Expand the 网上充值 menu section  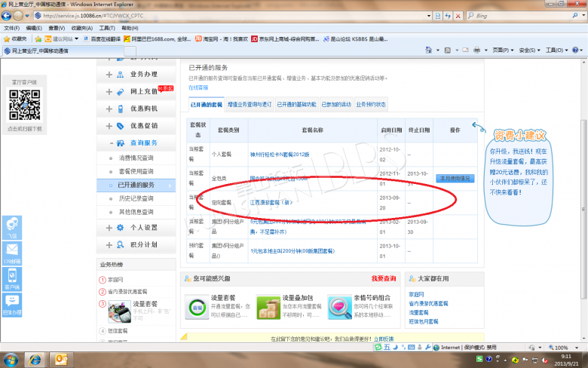click(142, 91)
